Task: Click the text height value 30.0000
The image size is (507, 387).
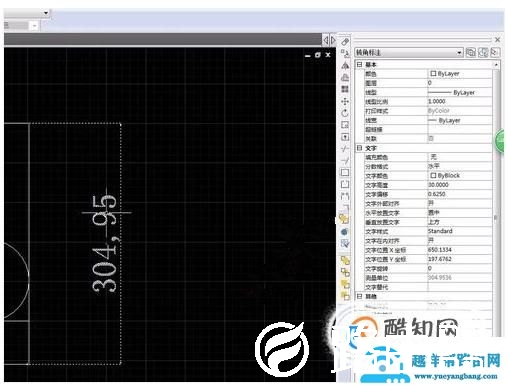Action: [438, 185]
